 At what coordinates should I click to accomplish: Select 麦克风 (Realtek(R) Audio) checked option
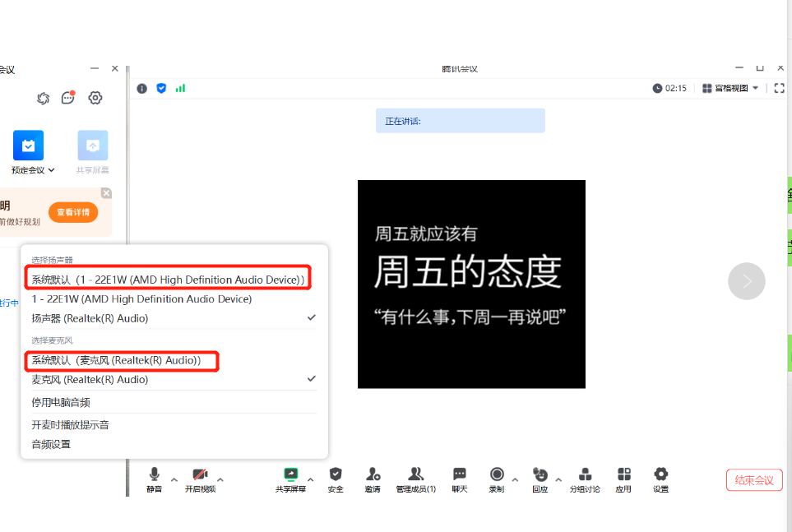click(174, 379)
